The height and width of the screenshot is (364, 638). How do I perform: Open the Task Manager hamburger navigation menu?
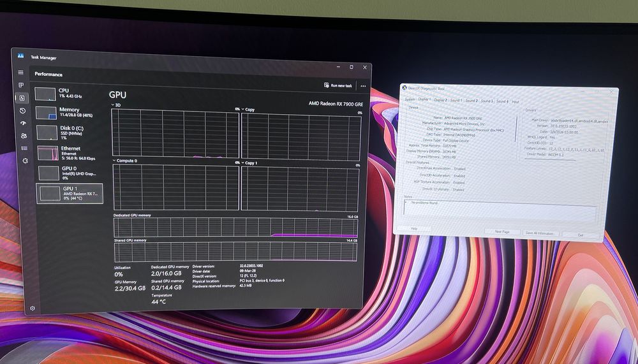[x=21, y=73]
